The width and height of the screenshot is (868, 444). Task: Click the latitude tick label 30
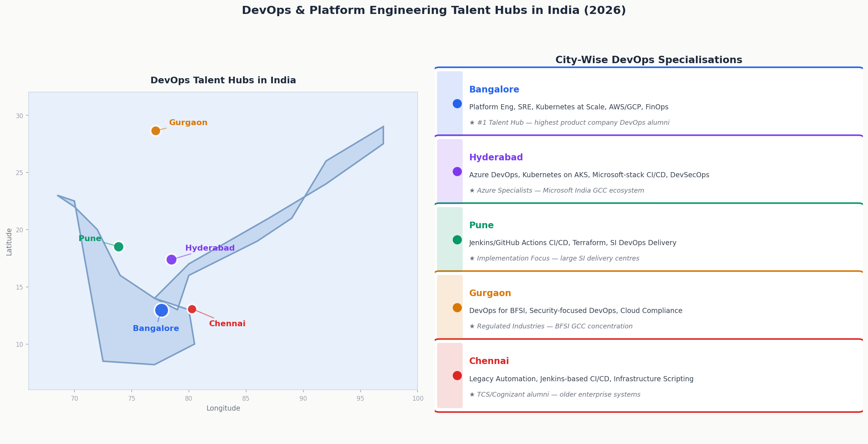(19, 116)
